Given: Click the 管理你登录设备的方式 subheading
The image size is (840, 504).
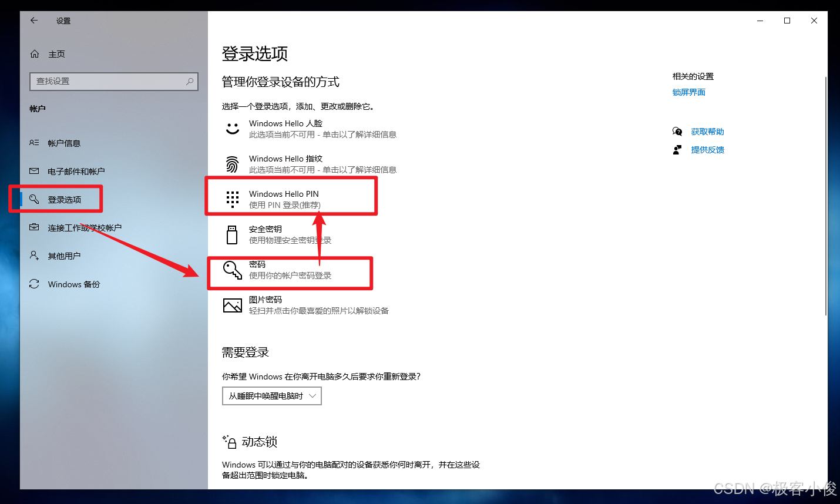Looking at the screenshot, I should click(x=281, y=82).
